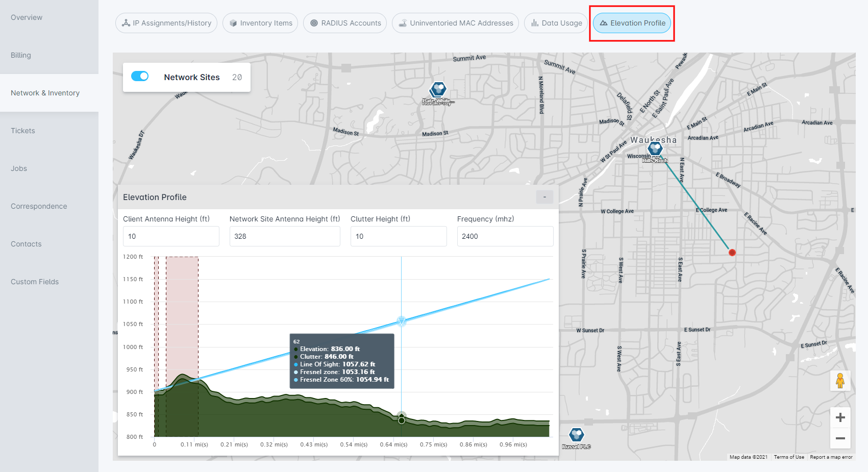Click the 1200 ft axis label
868x472 pixels.
[x=133, y=257]
